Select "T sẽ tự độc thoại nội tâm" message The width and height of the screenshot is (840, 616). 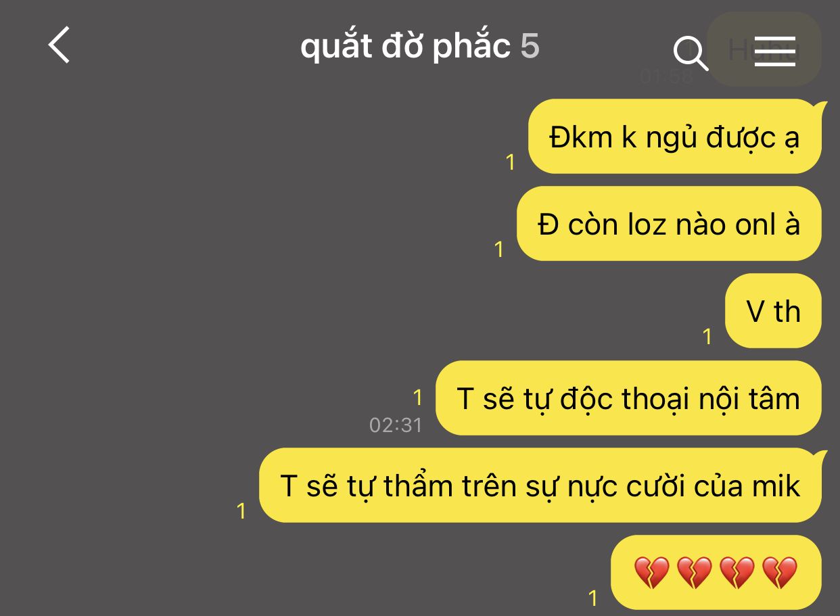628,398
